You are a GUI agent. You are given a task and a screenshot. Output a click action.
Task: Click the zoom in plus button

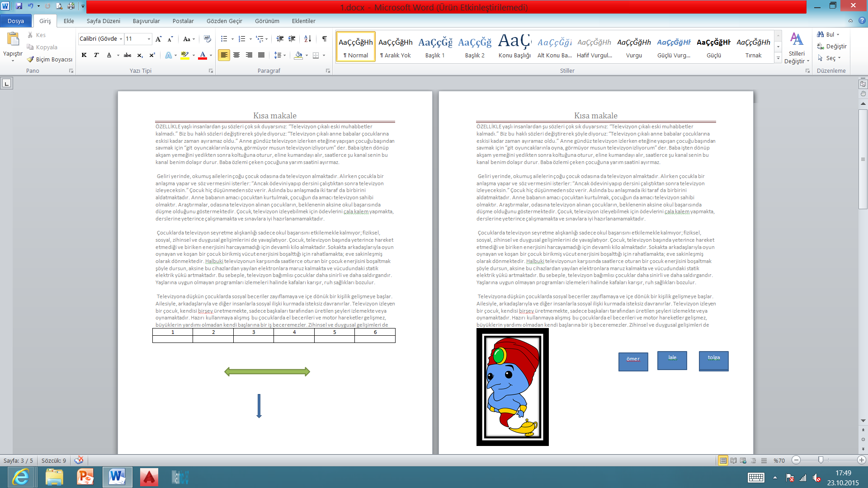tap(861, 460)
